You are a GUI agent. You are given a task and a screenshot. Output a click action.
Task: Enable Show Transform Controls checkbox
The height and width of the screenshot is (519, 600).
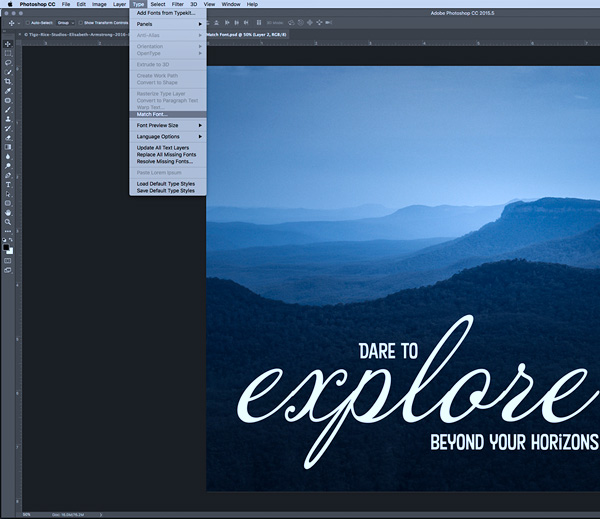[x=80, y=23]
